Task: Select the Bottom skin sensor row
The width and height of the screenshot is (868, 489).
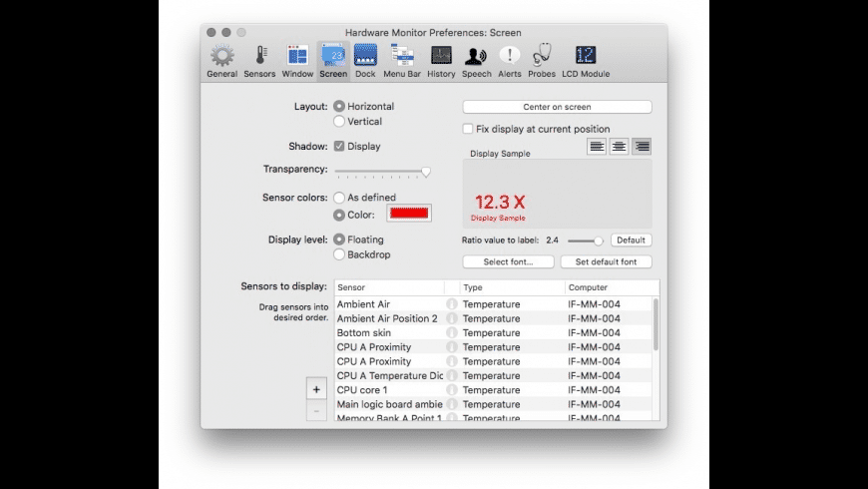Action: click(x=493, y=333)
